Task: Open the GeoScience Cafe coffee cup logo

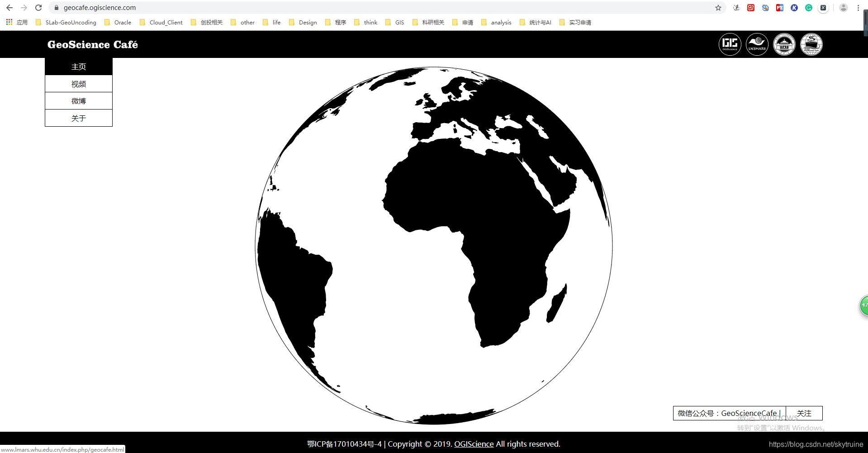Action: 811,44
